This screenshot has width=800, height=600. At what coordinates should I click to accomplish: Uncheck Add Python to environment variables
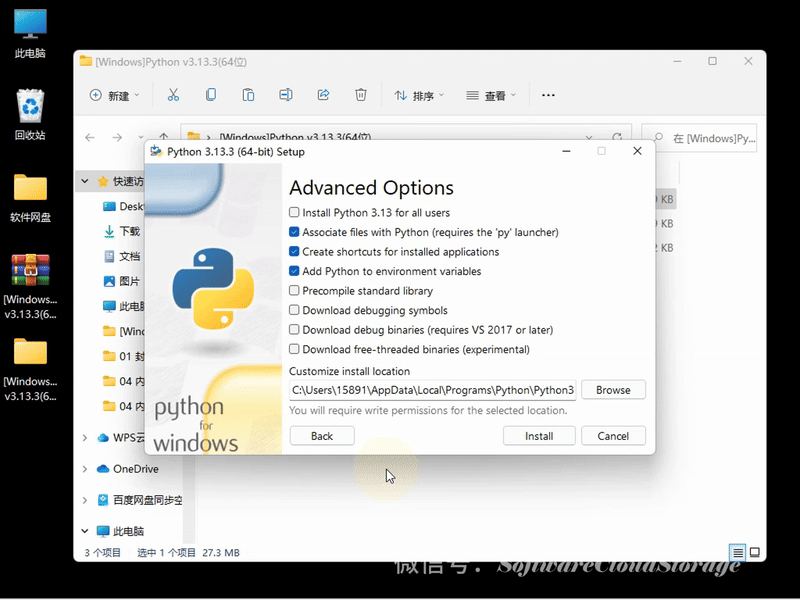tap(294, 271)
